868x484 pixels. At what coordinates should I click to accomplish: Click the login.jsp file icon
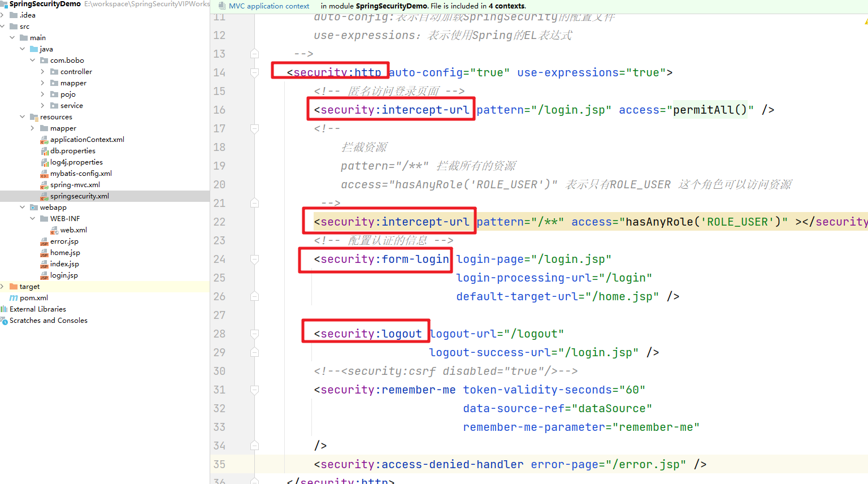44,275
